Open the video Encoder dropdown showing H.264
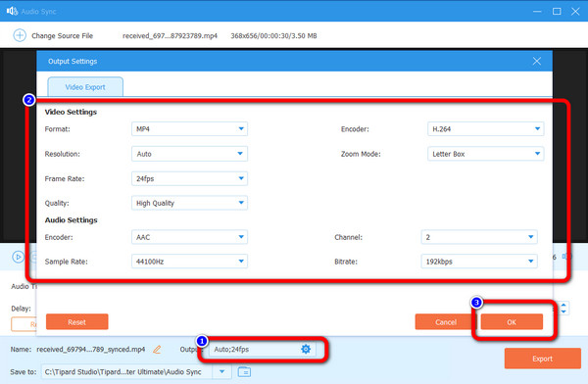Viewport: 588px width, 384px height. tap(486, 128)
